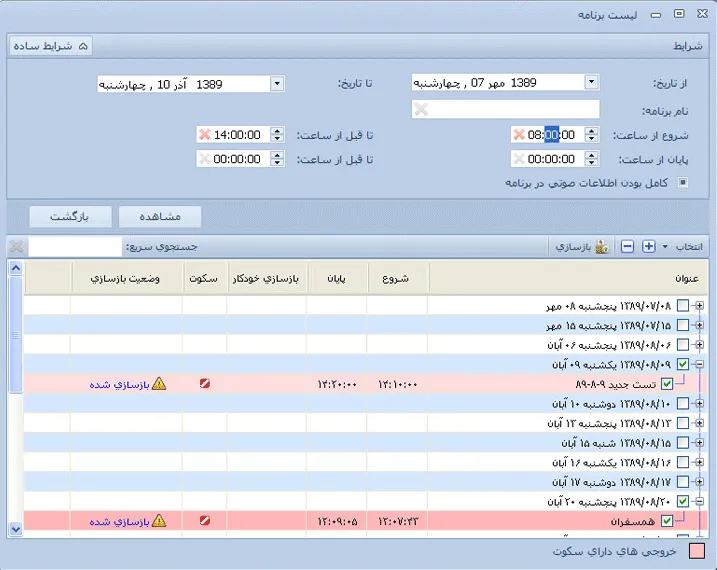Screen dimensions: 717x570
Task: Collapse the ۱۳۸۹/۰۸/۲۰ پنجشنبه tree node
Action: point(699,501)
